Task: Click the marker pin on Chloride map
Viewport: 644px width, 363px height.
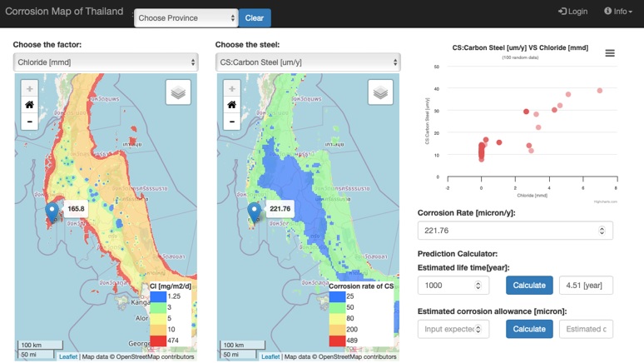Action: point(52,212)
